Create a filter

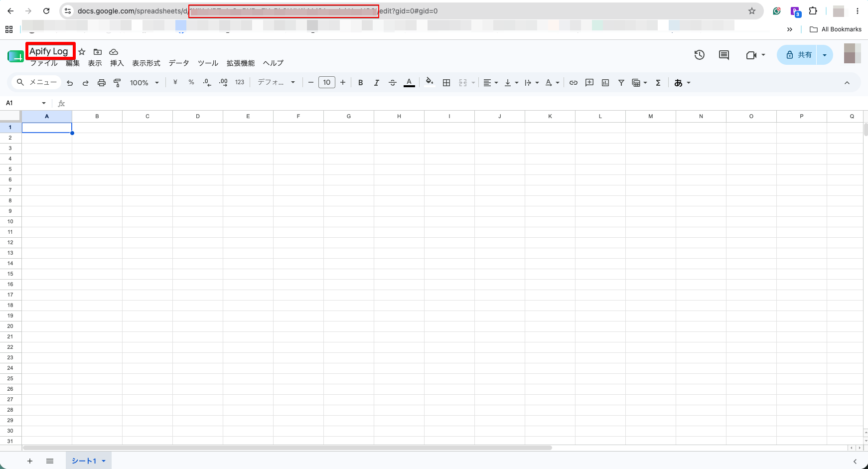tap(621, 83)
